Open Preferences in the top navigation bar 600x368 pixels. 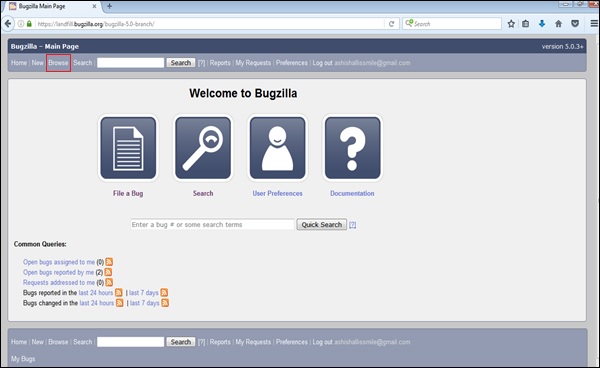point(292,63)
